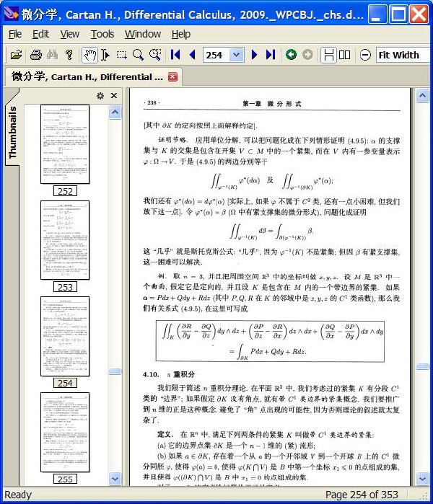Close the document tab with red X
Screen dimensions: 433x504
(x=172, y=77)
